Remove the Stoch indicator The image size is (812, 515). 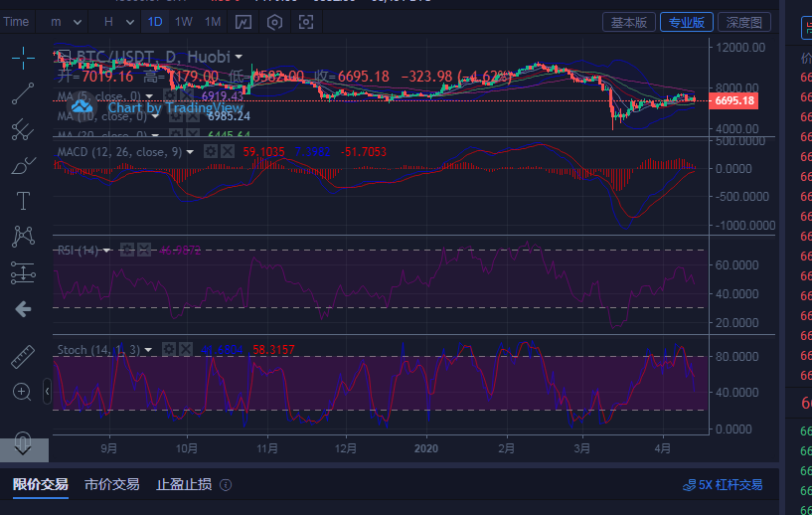[186, 349]
